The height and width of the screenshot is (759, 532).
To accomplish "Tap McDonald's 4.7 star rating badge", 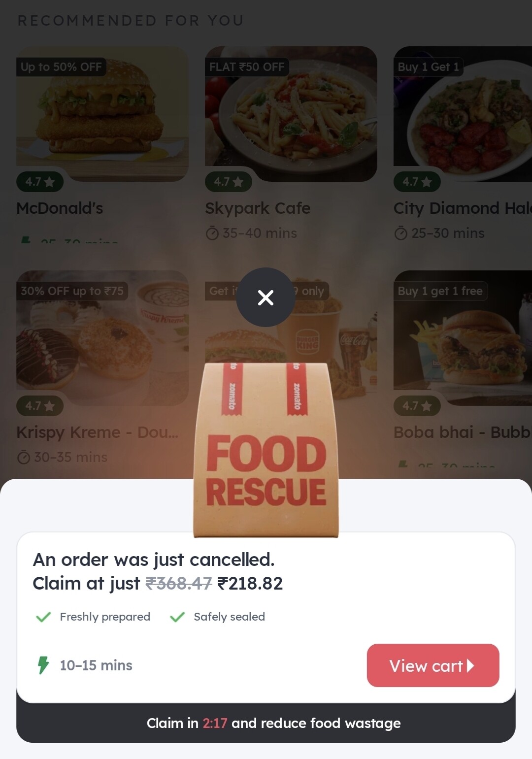I will 40,182.
